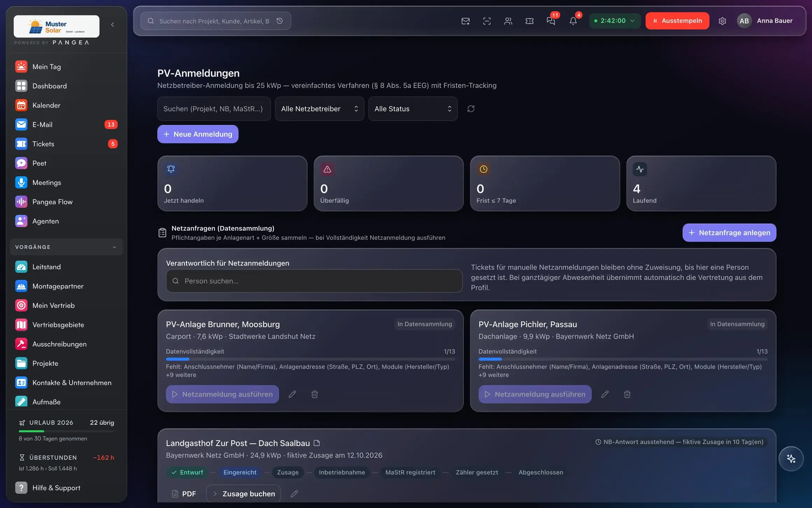Viewport: 812px width, 508px height.
Task: Open the notifications bell icon
Action: (x=573, y=21)
